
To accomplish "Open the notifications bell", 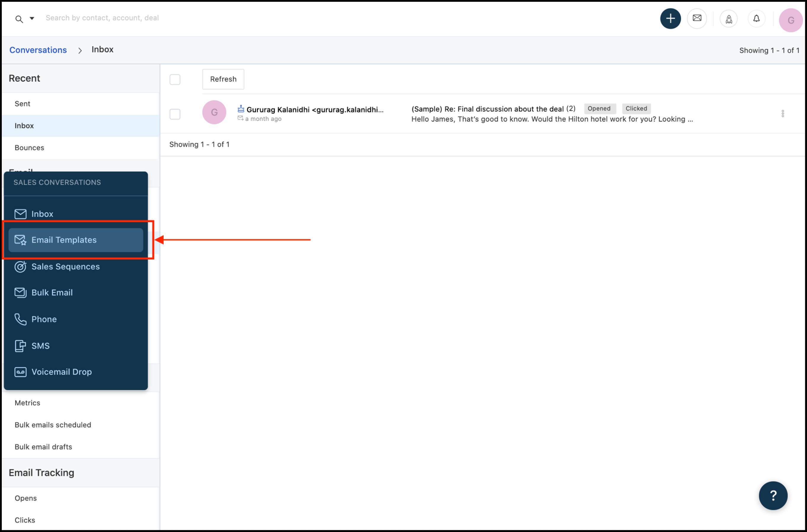I will tap(756, 19).
